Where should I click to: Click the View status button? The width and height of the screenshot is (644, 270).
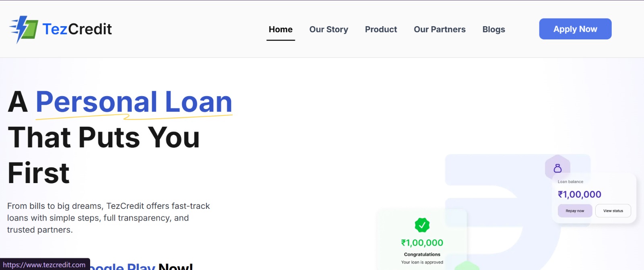click(613, 211)
